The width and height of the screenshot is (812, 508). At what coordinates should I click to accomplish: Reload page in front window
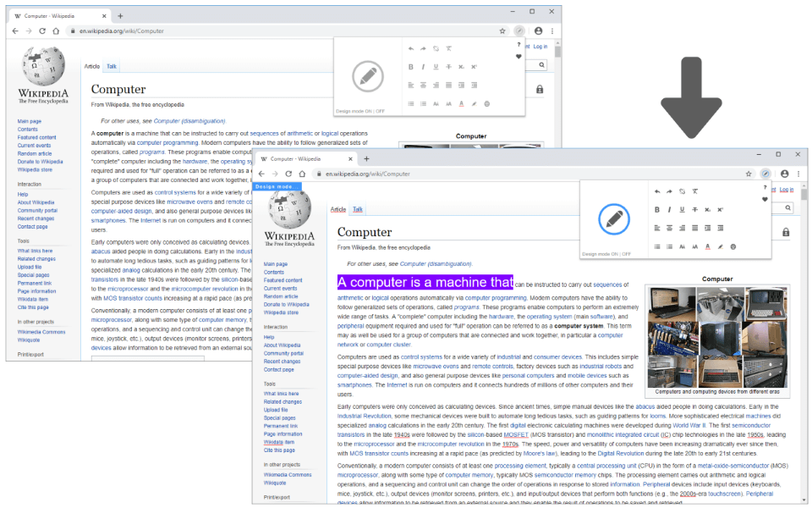pyautogui.click(x=288, y=174)
